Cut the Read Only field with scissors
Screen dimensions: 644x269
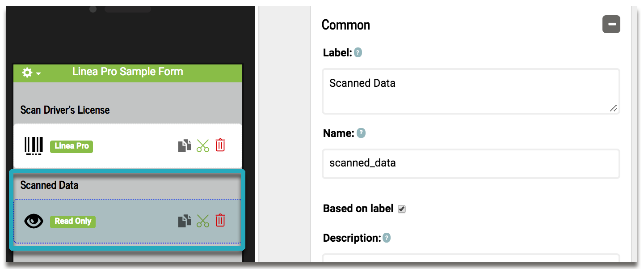[x=203, y=221]
